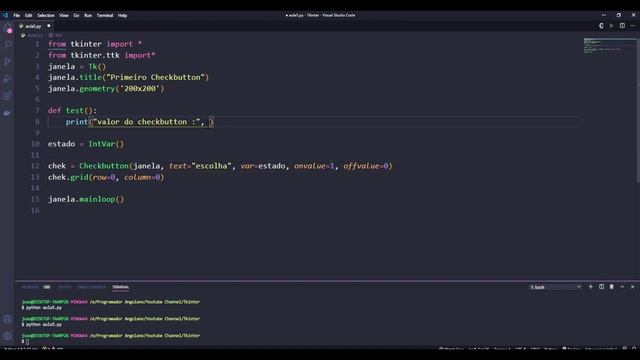640x360 pixels.
Task: Open the Go menu
Action: point(76,16)
